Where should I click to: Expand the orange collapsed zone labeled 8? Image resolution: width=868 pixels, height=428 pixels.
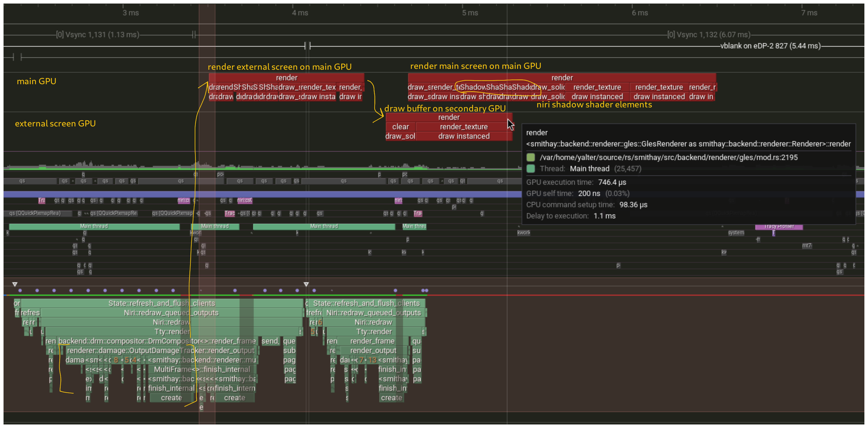click(x=116, y=360)
